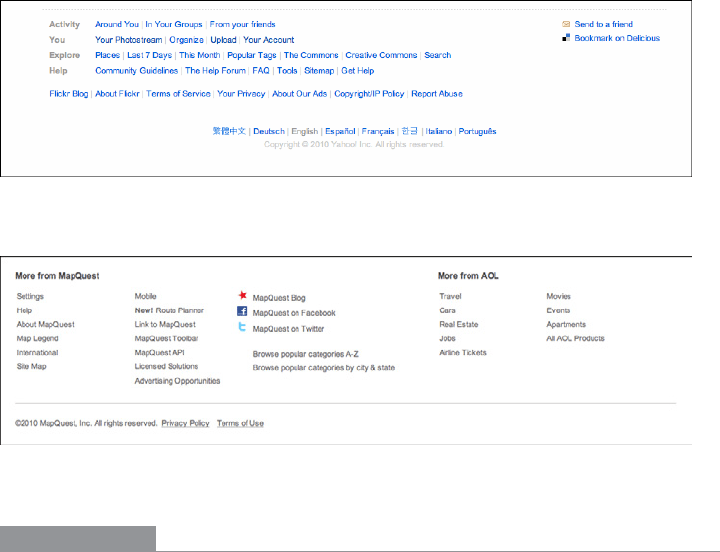Click the red star MapQuest Blog icon
This screenshot has height=552, width=720.
(242, 296)
